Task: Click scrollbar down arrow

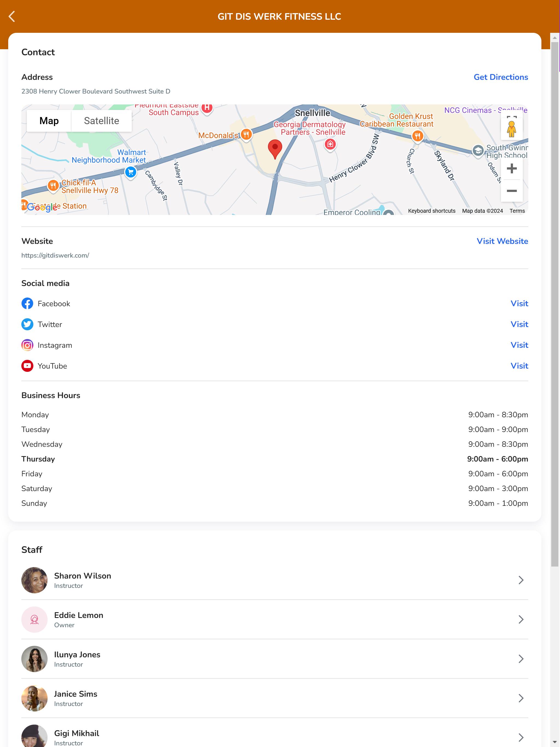Action: coord(555,743)
